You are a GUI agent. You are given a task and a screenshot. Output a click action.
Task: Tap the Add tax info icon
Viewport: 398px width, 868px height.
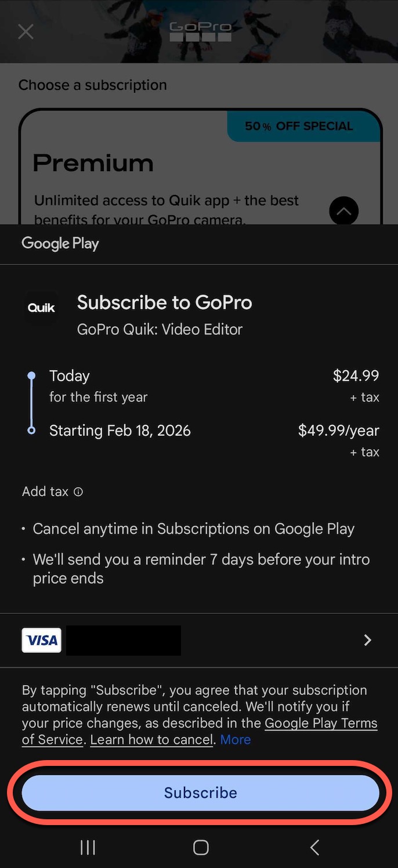78,492
